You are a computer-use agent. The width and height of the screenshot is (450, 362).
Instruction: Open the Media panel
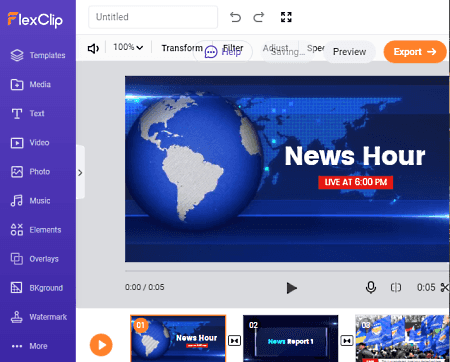(31, 84)
